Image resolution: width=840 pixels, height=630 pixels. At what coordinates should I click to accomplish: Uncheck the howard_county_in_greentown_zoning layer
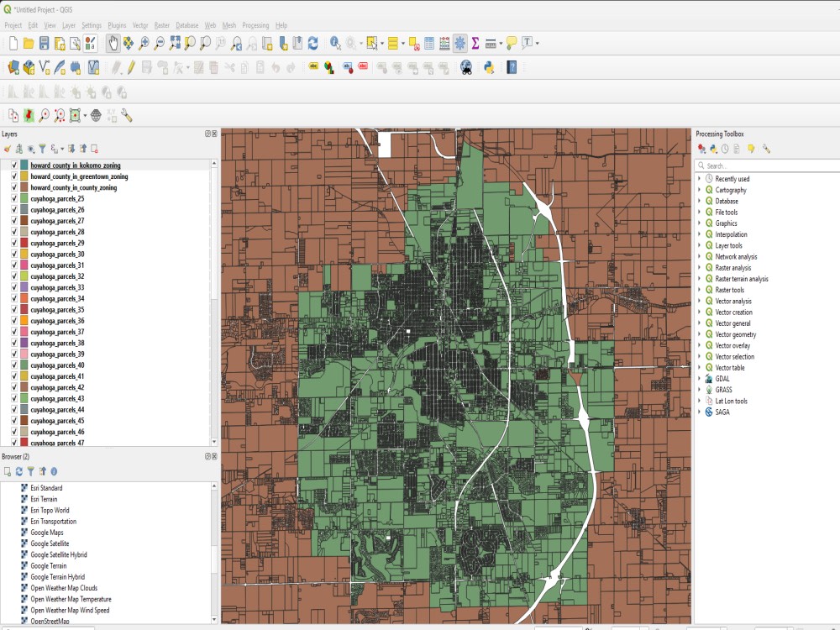point(14,176)
